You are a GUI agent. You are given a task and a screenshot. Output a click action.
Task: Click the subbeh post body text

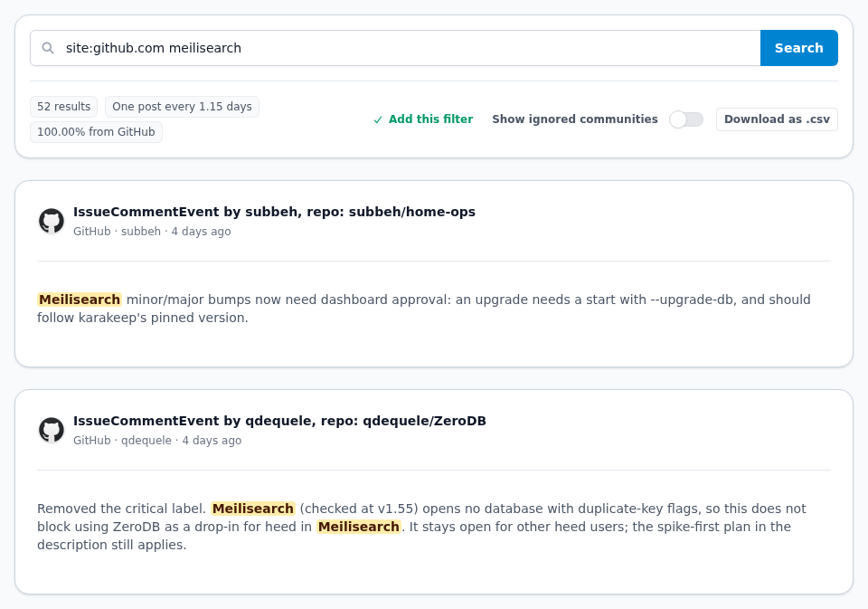[424, 309]
